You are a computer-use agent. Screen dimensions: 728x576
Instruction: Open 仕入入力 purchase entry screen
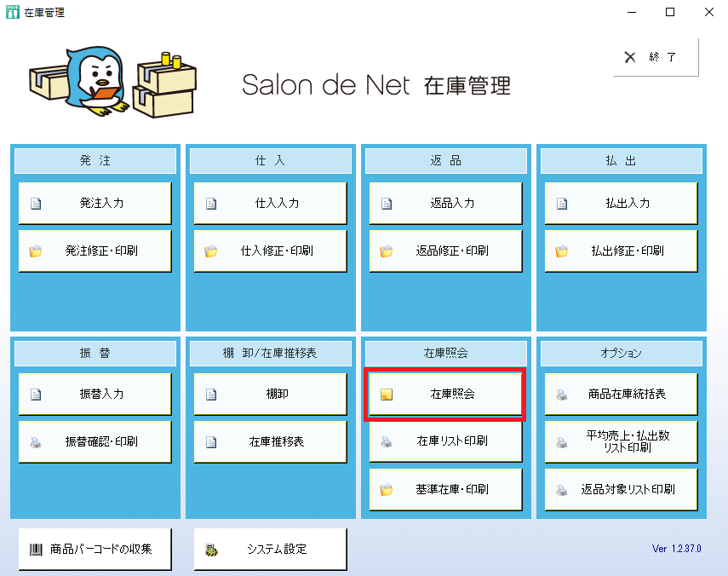tap(270, 204)
